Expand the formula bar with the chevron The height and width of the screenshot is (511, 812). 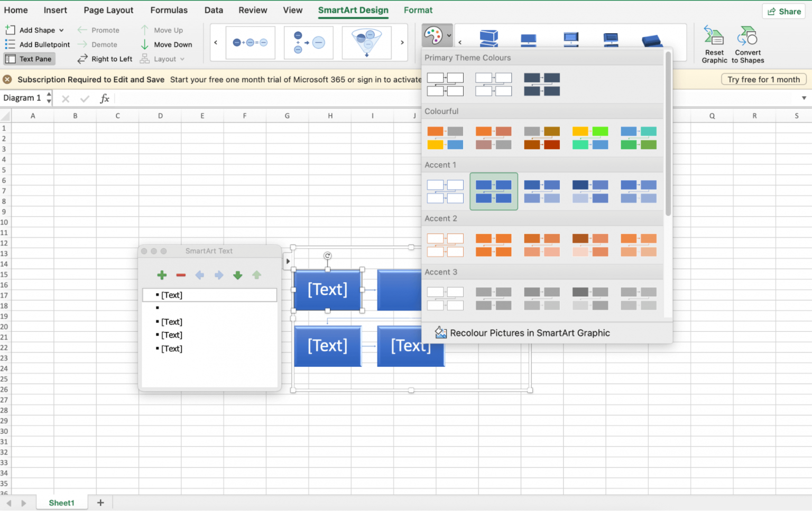pyautogui.click(x=803, y=98)
